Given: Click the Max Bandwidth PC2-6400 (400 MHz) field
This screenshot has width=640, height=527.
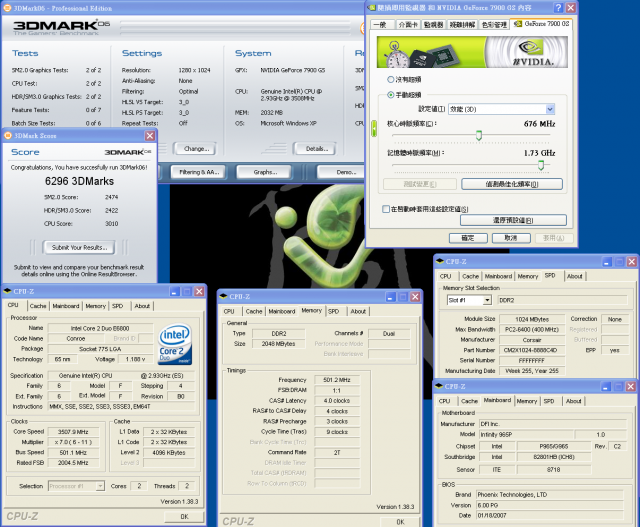Looking at the screenshot, I should pyautogui.click(x=532, y=329).
